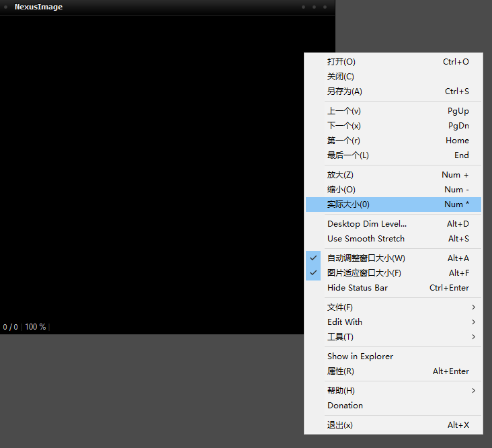This screenshot has height=448, width=492.
Task: Click the dot icon left of NexusImage title
Action: (6, 7)
